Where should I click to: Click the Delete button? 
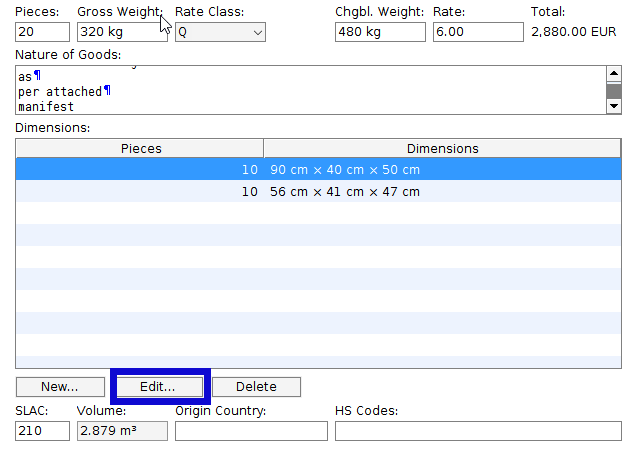tap(256, 387)
